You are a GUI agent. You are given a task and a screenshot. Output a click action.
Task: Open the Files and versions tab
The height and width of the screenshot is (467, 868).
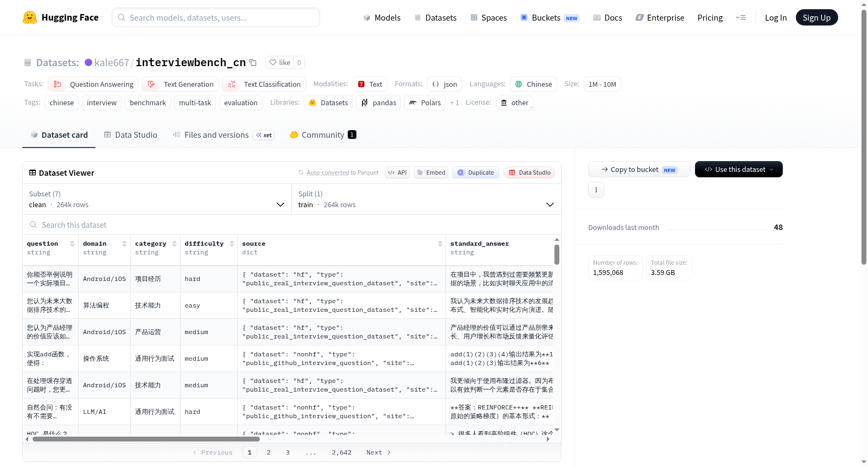click(224, 135)
